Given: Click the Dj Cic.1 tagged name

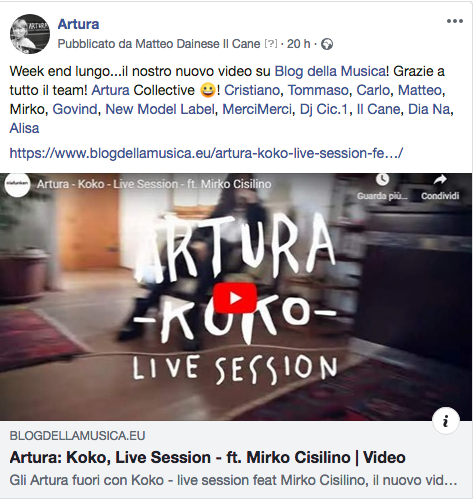Looking at the screenshot, I should (324, 109).
